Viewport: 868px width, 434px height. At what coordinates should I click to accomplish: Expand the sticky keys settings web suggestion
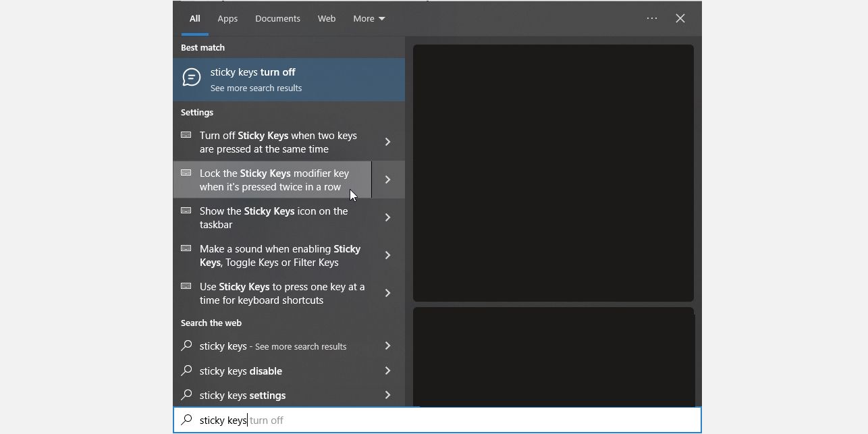coord(387,395)
